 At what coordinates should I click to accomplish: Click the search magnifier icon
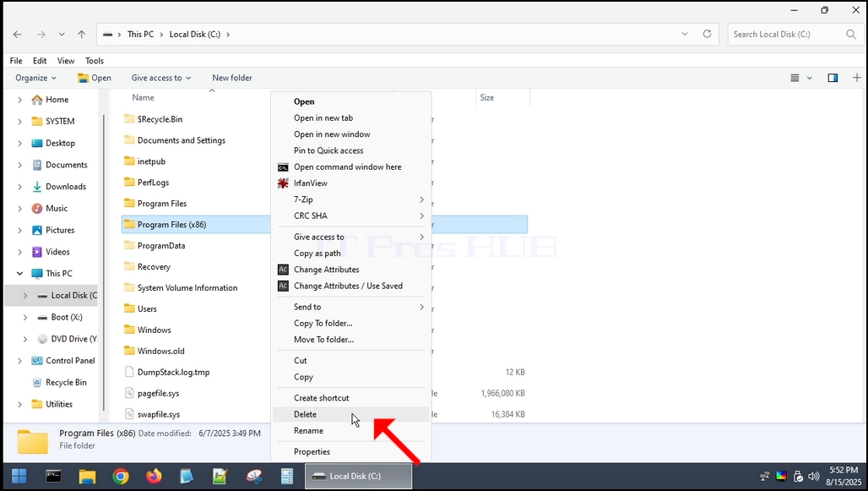(x=851, y=35)
